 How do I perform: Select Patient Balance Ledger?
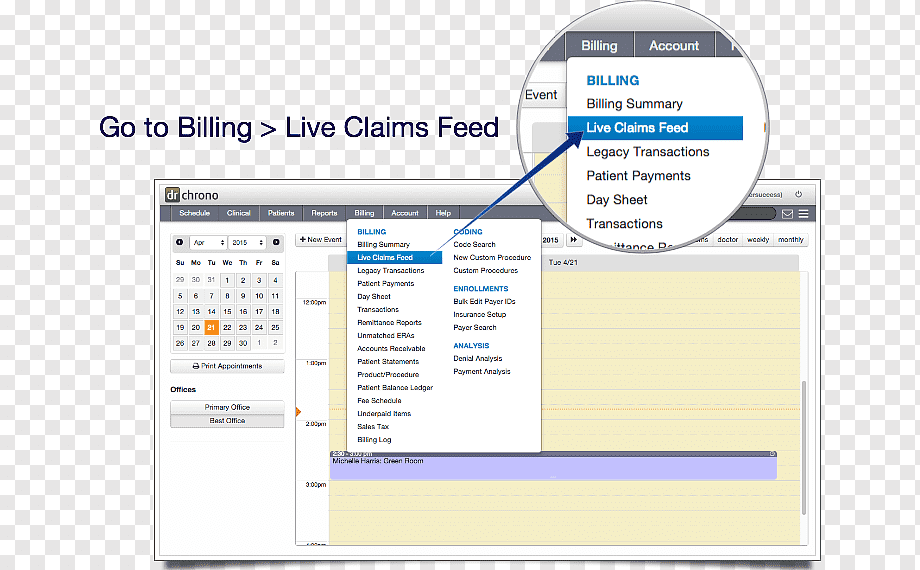pos(395,387)
